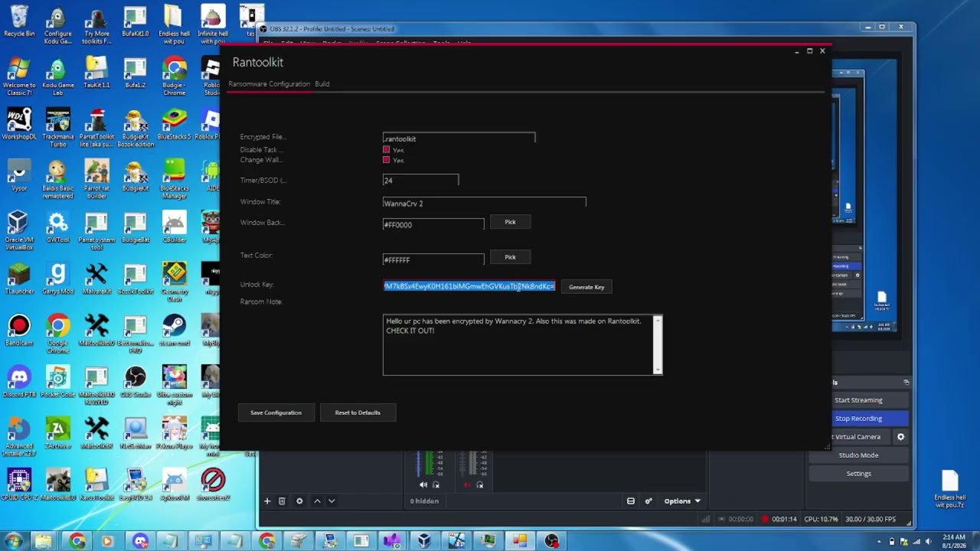The image size is (980, 551).
Task: Click the Encrypted File extension field
Action: (x=459, y=138)
